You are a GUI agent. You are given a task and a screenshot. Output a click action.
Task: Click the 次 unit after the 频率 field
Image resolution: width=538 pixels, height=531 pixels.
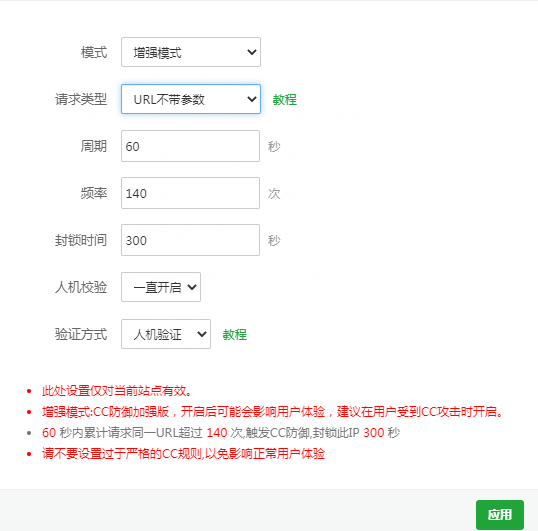pyautogui.click(x=274, y=194)
